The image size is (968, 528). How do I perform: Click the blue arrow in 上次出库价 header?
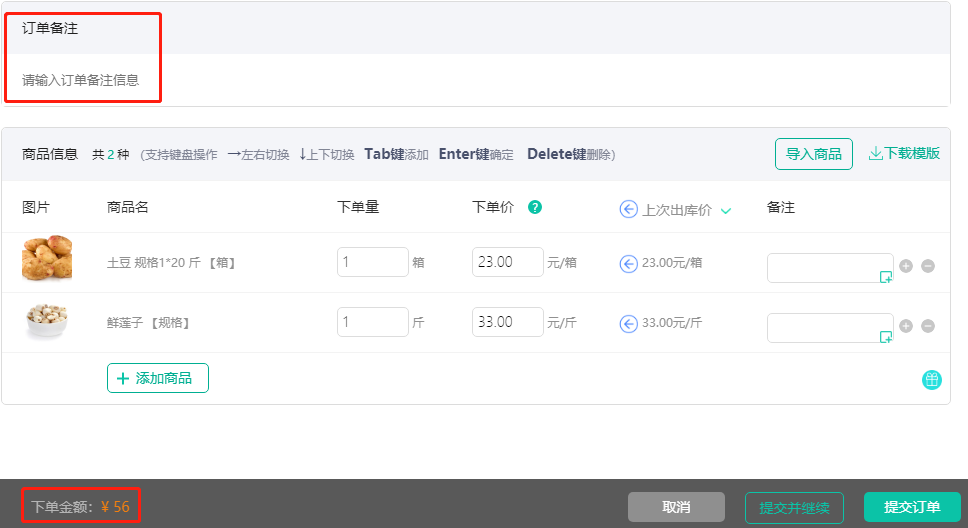[x=628, y=209]
